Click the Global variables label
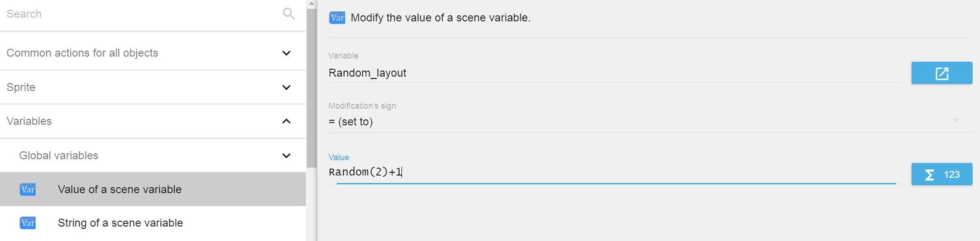 pos(59,156)
